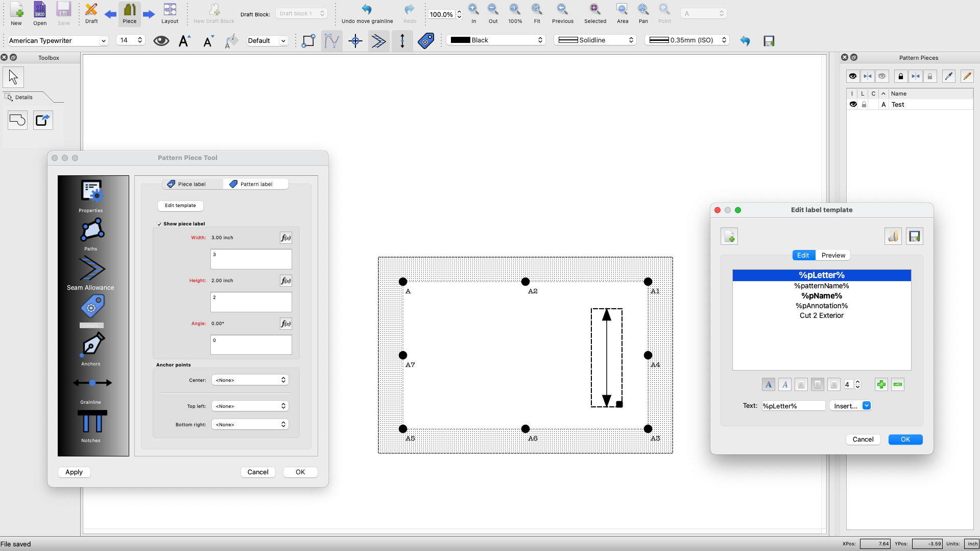Screen dimensions: 980x551
Task: Click the Zoom In toolbar icon
Action: pyautogui.click(x=473, y=9)
